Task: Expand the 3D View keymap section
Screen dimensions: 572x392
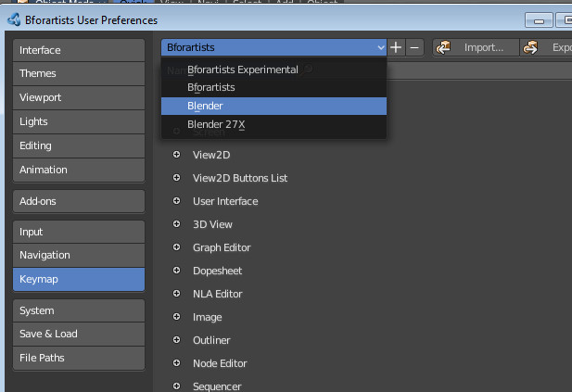Action: [176, 224]
